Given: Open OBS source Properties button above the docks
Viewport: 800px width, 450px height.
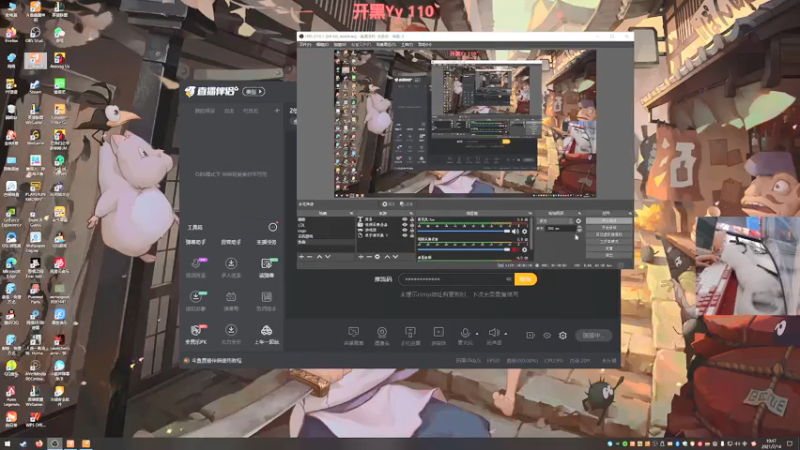Looking at the screenshot, I should (388, 204).
